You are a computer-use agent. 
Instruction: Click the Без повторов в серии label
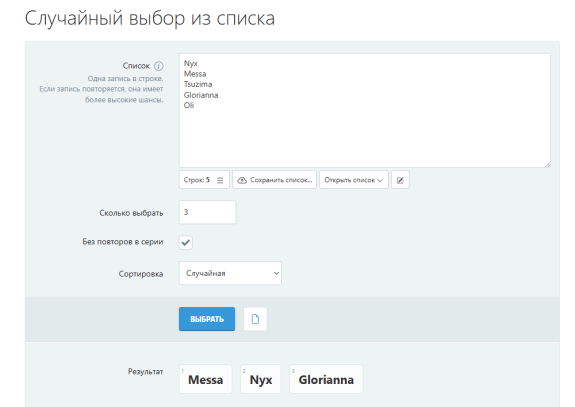122,242
